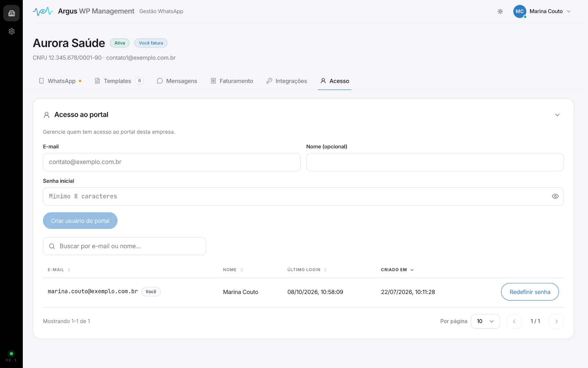Click the Você fatura badge
Screen dimensions: 588x368
pos(151,43)
